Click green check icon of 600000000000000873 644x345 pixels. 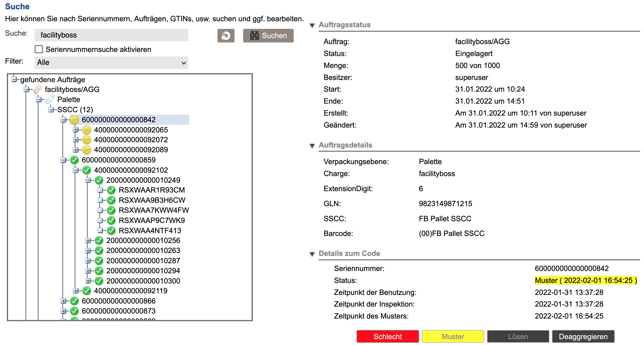point(74,311)
